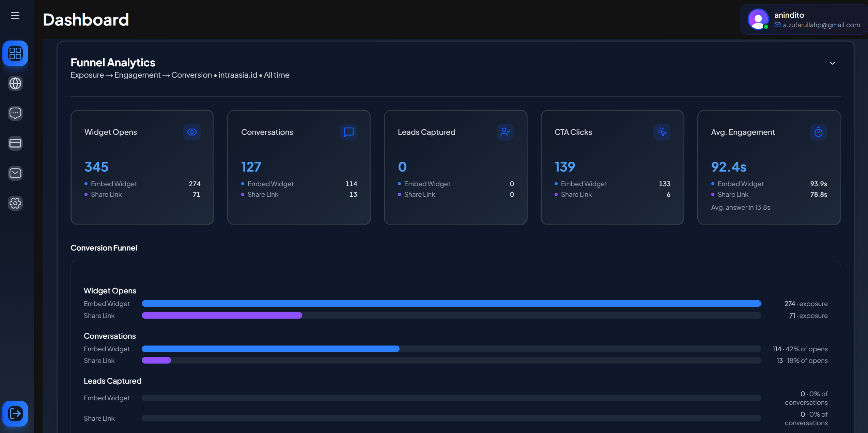868x433 pixels.
Task: Click the a.zufarullahp@gmail.com email text
Action: [821, 25]
